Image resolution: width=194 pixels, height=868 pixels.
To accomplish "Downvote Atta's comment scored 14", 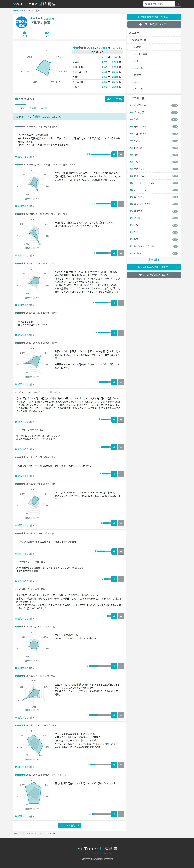I will click(x=121, y=253).
